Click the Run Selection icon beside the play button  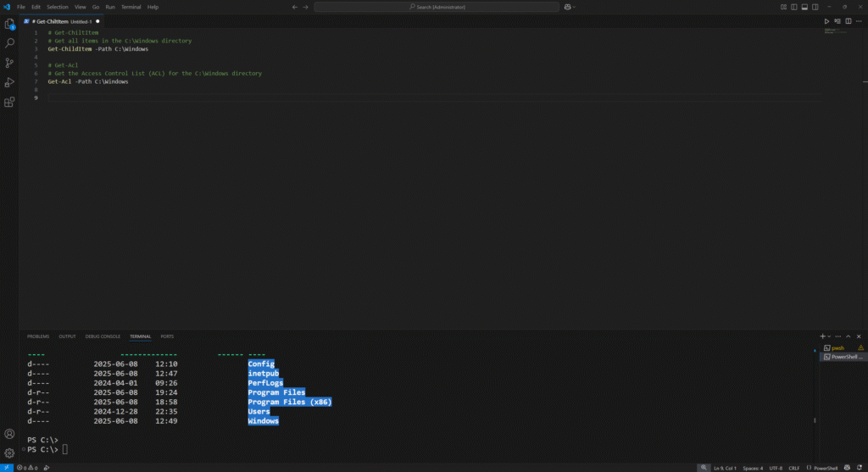tap(837, 21)
